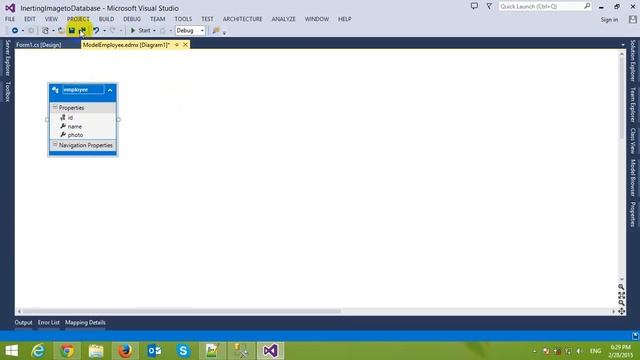Click the Quick Launch search icon
The height and width of the screenshot is (360, 640).
[x=587, y=6]
